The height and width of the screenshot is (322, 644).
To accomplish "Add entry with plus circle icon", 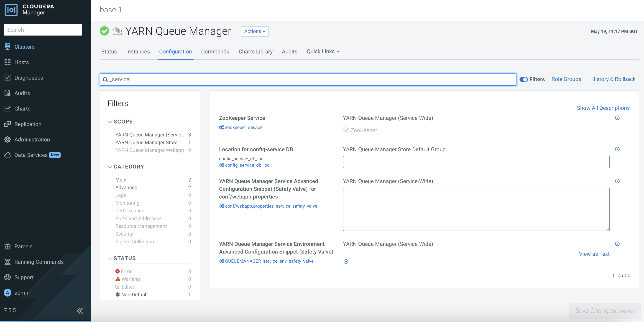I will pos(346,261).
